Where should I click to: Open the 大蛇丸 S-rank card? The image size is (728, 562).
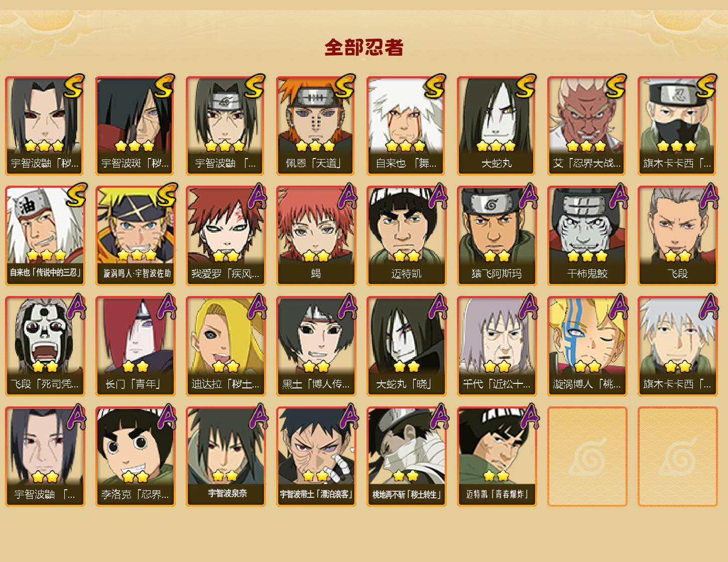[x=497, y=125]
